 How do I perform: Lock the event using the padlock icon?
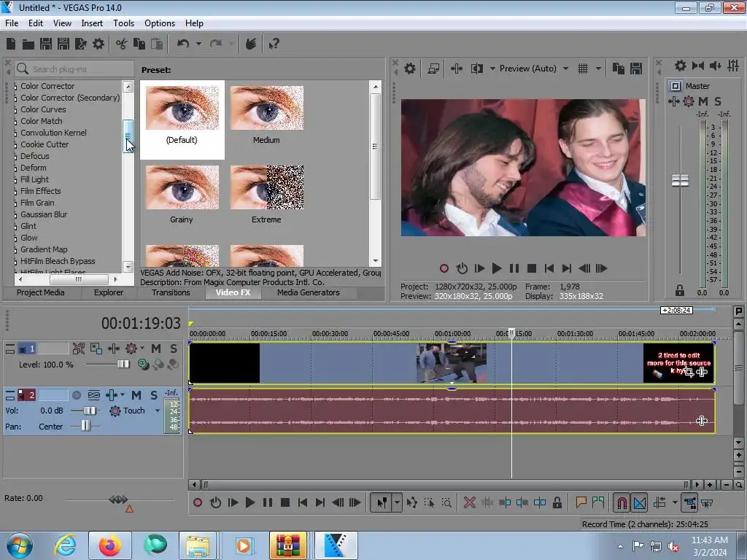coord(557,502)
